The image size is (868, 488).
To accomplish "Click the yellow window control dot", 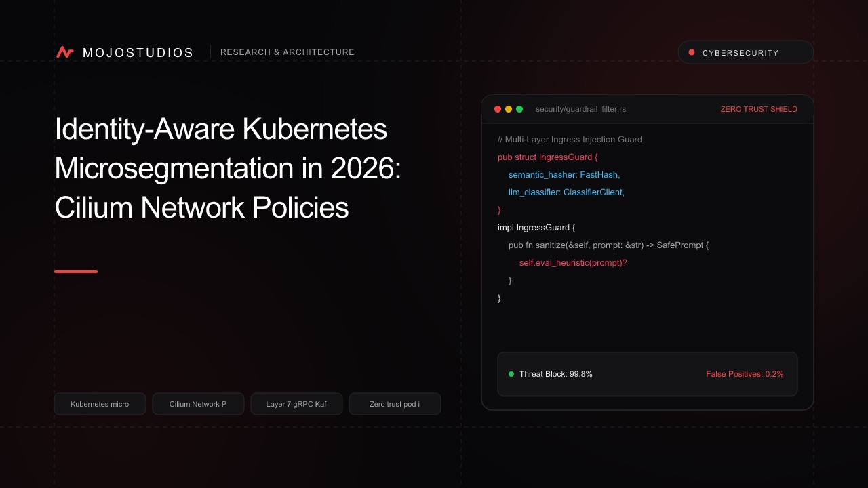I will [509, 109].
